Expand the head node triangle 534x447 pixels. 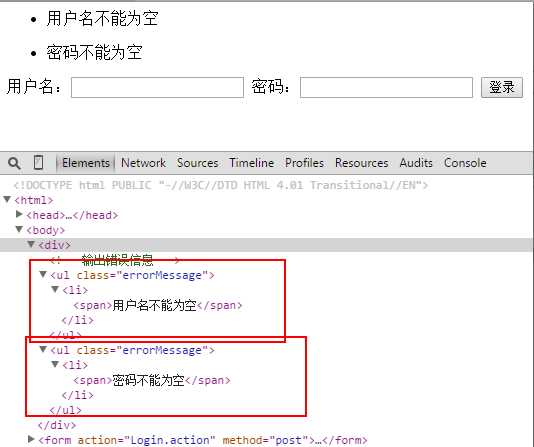(x=19, y=214)
